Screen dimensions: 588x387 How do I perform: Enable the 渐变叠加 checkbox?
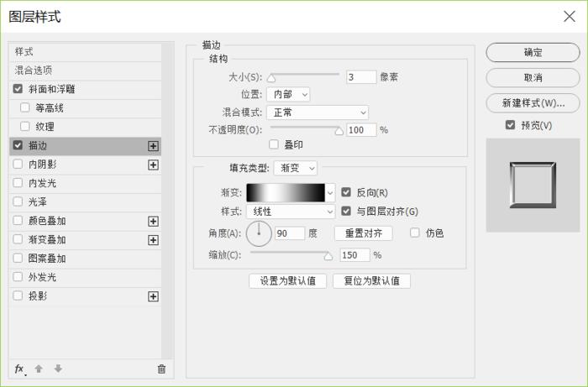[x=18, y=239]
